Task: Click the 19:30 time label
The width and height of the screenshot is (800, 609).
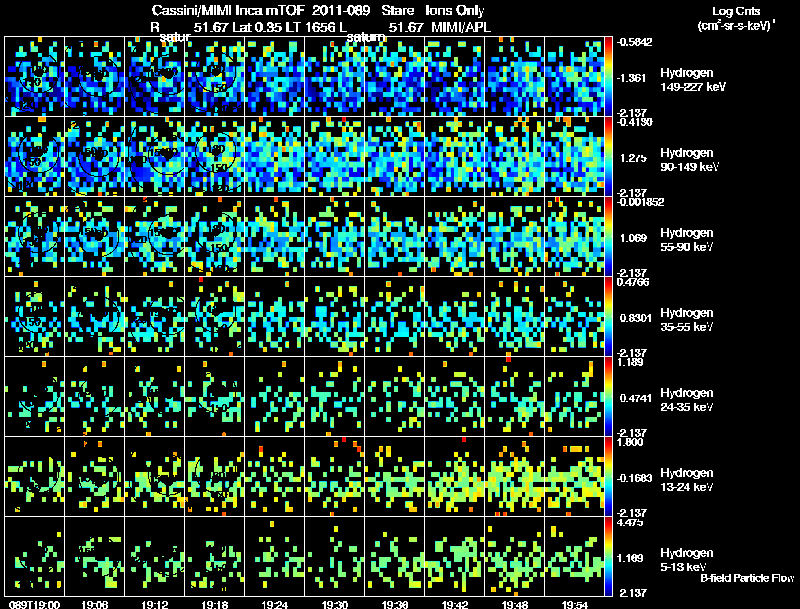Action: [335, 605]
